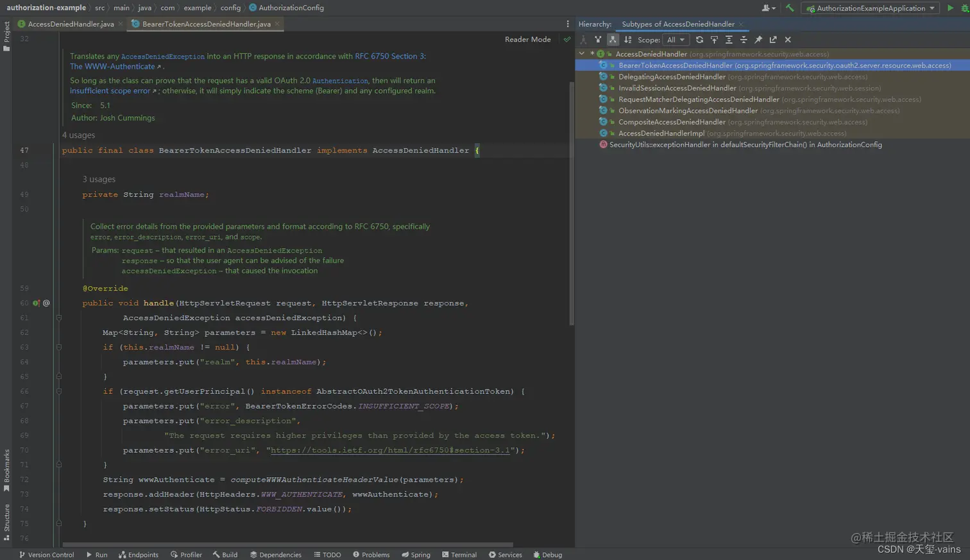Open the Run tool window
Screen dimensions: 970x560
pos(97,555)
